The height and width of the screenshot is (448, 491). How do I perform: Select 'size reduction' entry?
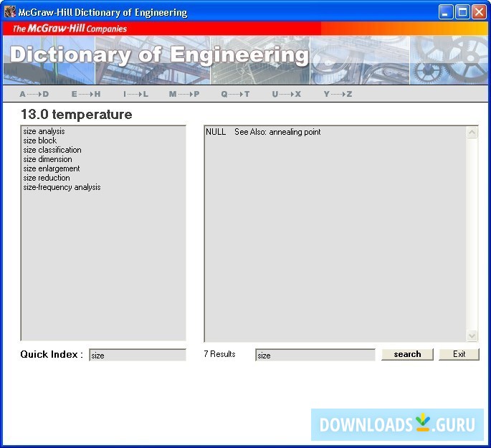coord(47,178)
